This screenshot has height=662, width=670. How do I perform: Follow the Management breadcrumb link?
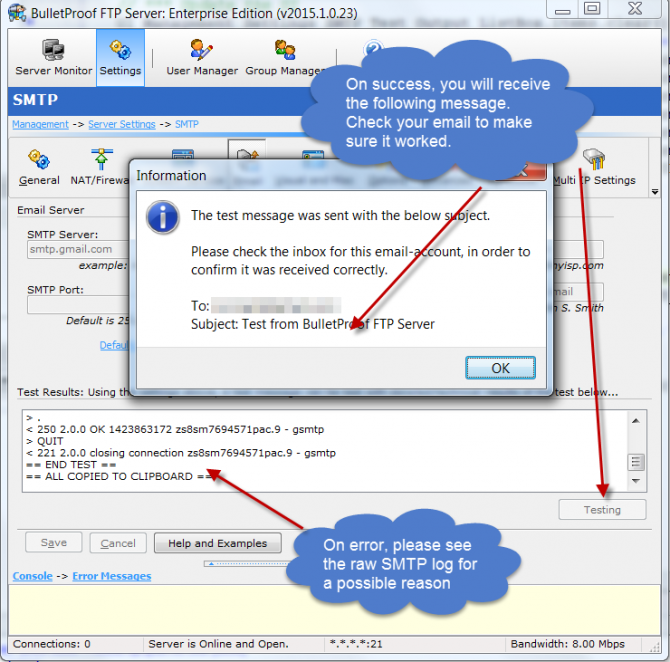coord(40,124)
